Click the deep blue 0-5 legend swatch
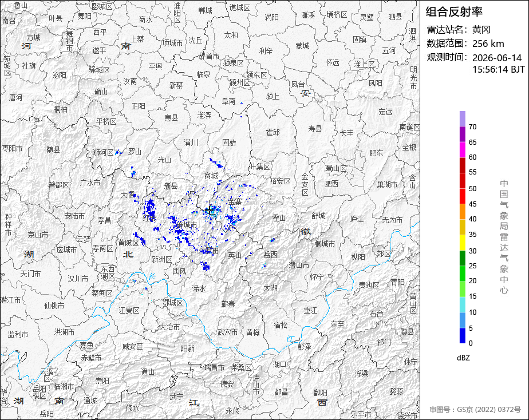 462,336
